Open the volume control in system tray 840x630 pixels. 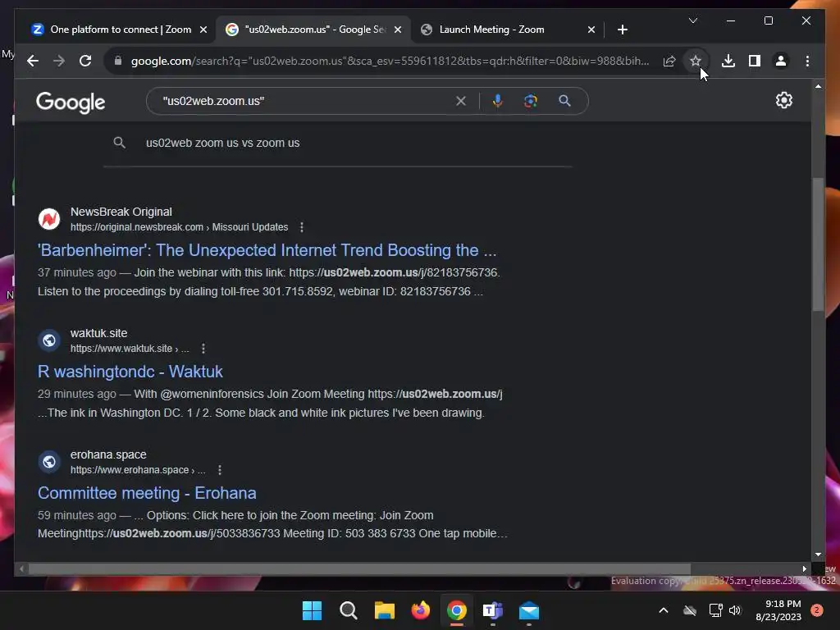click(735, 610)
